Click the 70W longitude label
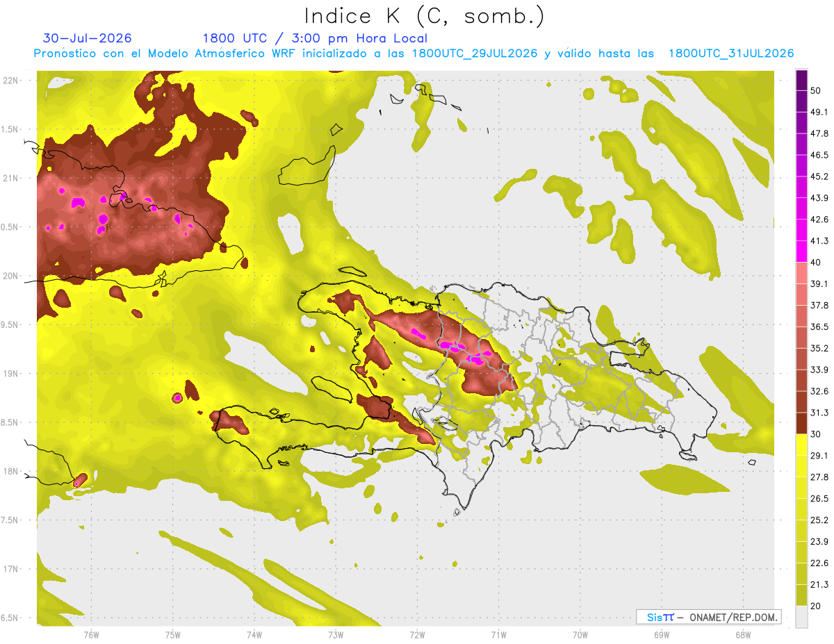Screen dimensions: 834x644 pos(580,636)
